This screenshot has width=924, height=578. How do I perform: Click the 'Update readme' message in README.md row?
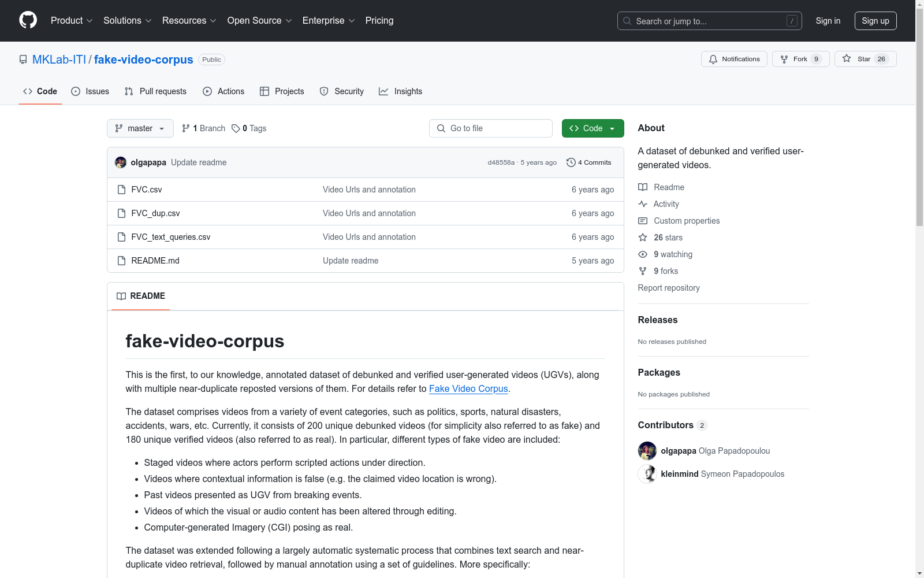pyautogui.click(x=351, y=261)
